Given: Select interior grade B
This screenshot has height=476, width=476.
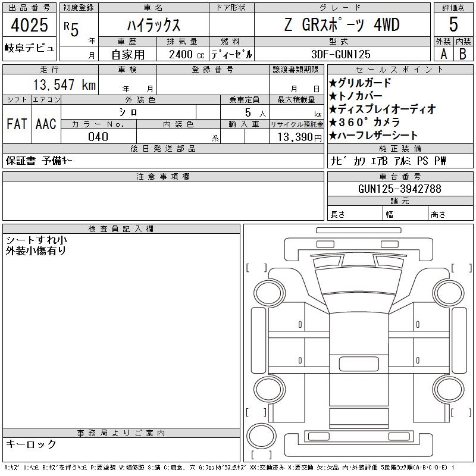Looking at the screenshot, I should [x=463, y=54].
